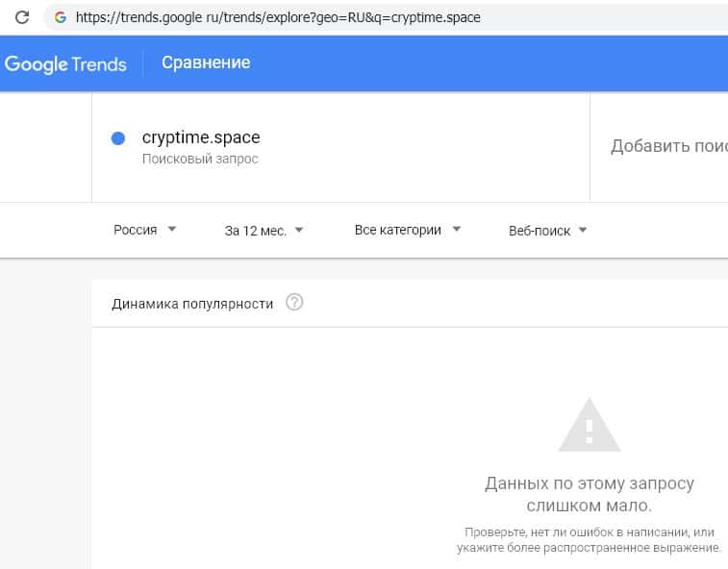Focus the browser address bar URL

point(279,17)
